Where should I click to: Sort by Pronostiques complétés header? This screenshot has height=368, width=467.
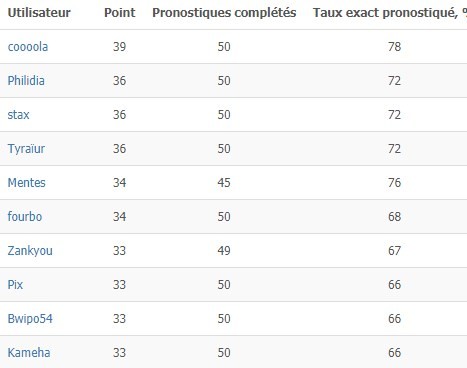(224, 13)
